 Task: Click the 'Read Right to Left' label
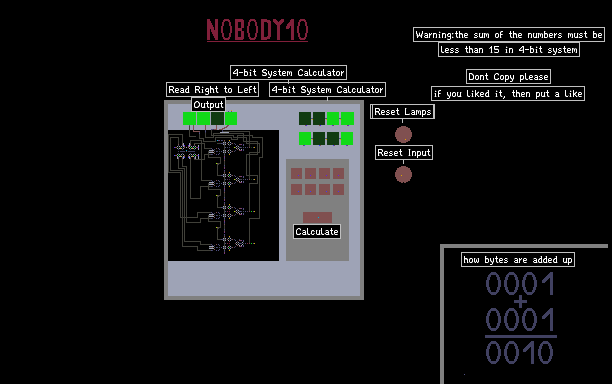pos(212,90)
